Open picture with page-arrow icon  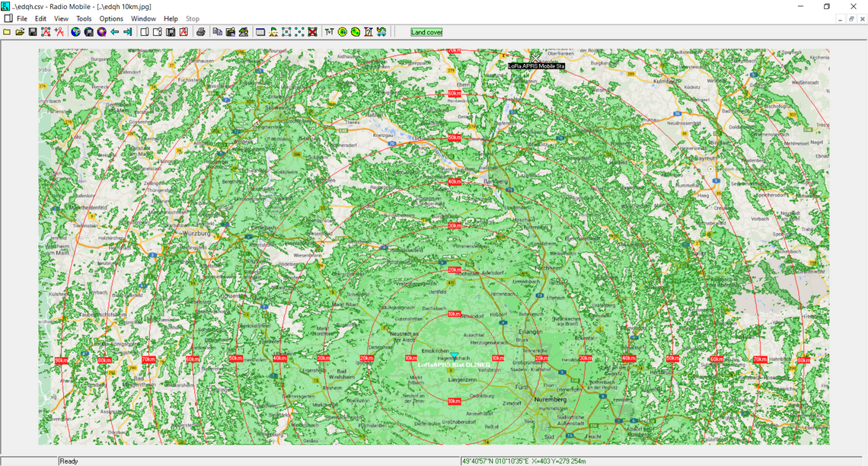pyautogui.click(x=158, y=32)
